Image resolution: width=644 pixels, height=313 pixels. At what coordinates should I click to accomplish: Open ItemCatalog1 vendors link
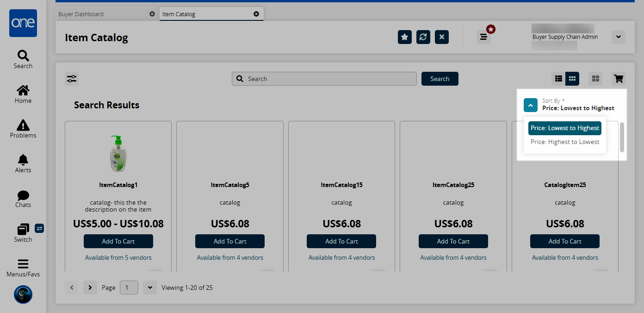click(118, 258)
